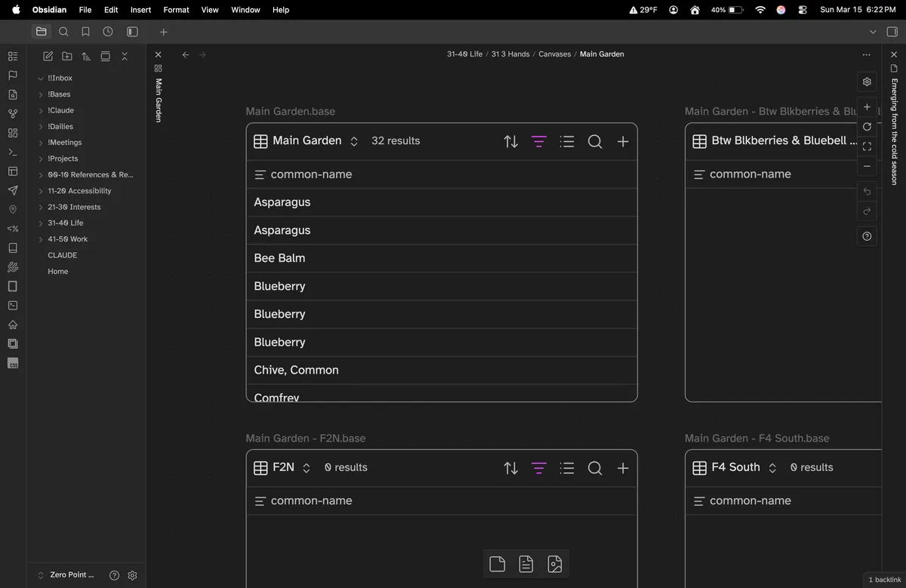Zoom in on the canvas
The image size is (906, 588).
(x=867, y=107)
